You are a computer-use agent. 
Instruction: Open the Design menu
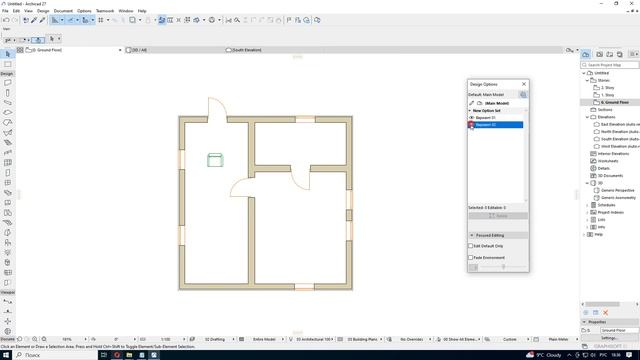pyautogui.click(x=43, y=11)
